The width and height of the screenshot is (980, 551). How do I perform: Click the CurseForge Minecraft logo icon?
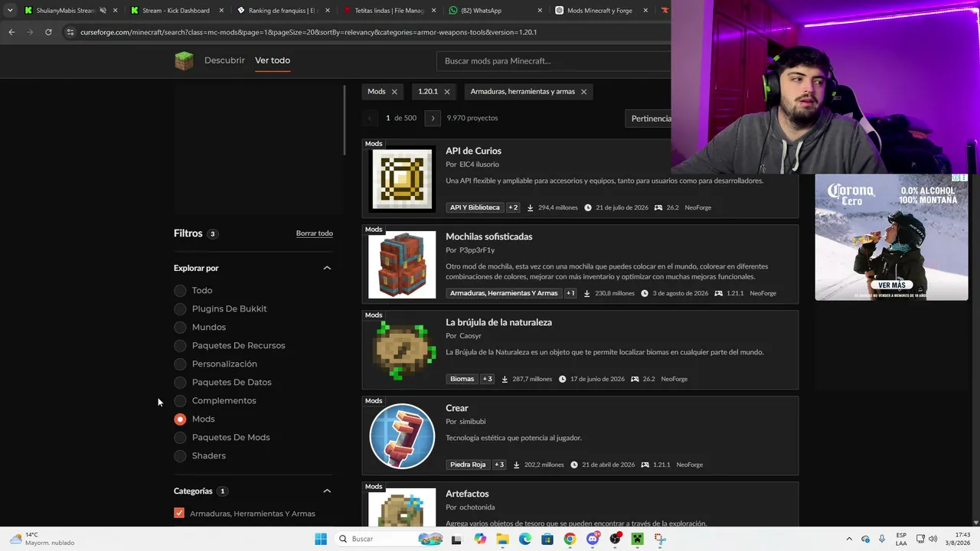pos(184,60)
